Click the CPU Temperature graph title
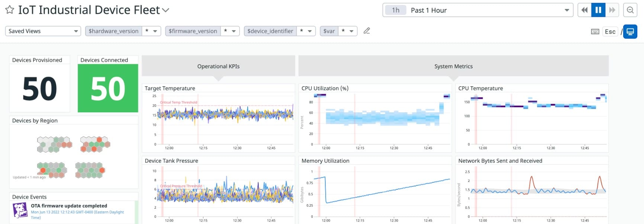 pyautogui.click(x=480, y=88)
